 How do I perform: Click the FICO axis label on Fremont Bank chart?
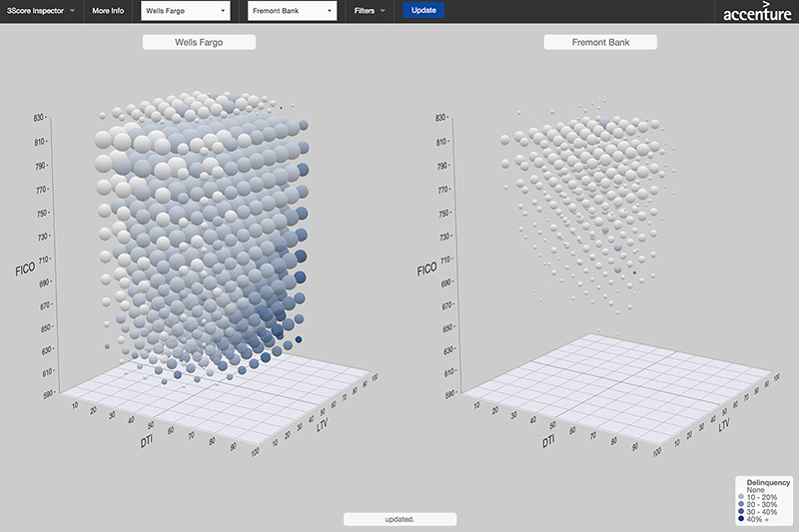427,268
